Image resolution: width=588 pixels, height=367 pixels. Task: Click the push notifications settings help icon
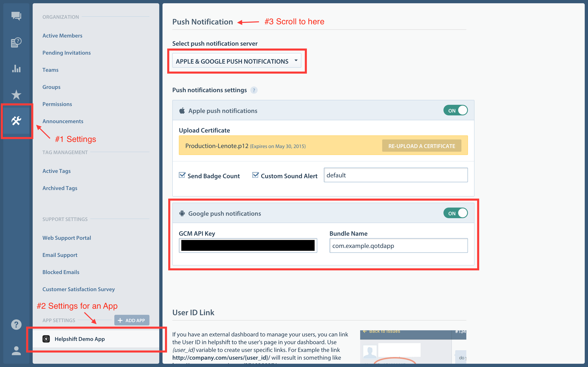tap(254, 90)
